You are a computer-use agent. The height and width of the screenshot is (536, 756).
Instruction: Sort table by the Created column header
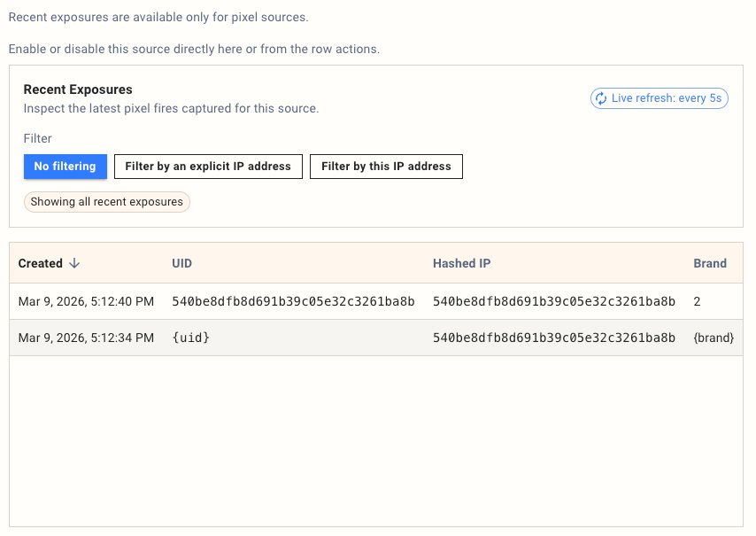click(x=41, y=263)
